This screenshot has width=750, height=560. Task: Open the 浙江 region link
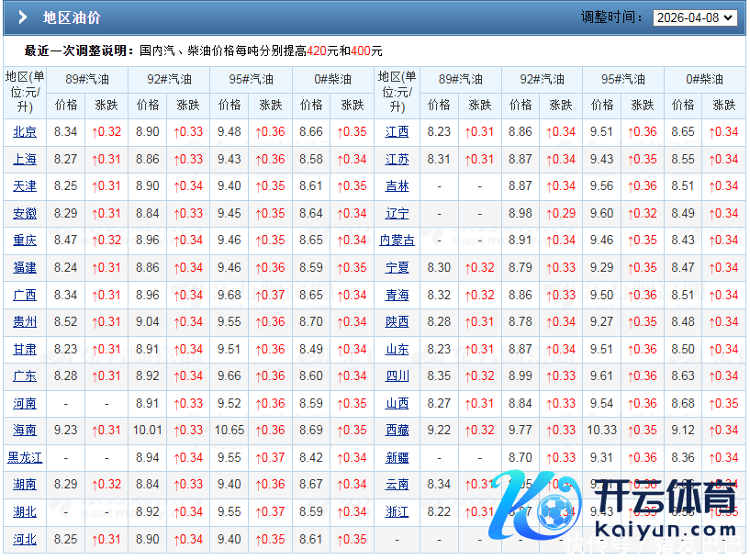(x=397, y=511)
